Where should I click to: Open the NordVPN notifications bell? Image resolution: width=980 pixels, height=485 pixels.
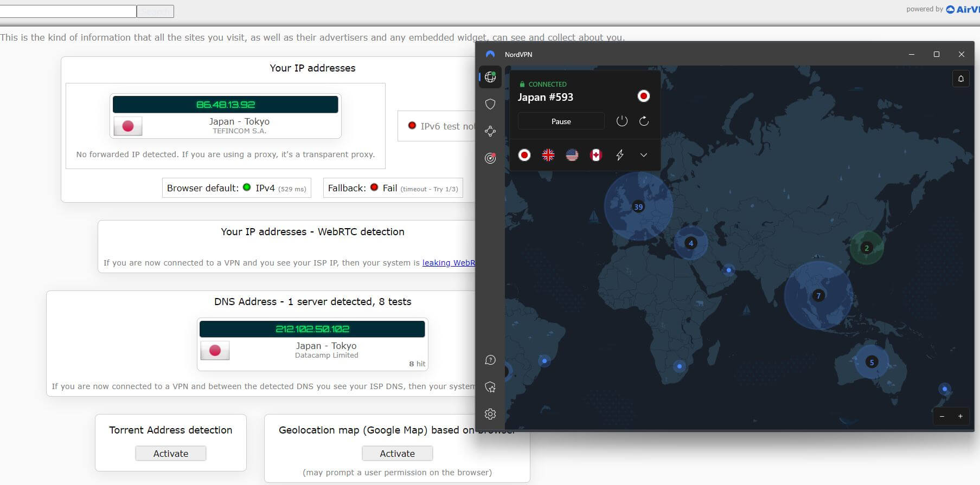tap(960, 79)
